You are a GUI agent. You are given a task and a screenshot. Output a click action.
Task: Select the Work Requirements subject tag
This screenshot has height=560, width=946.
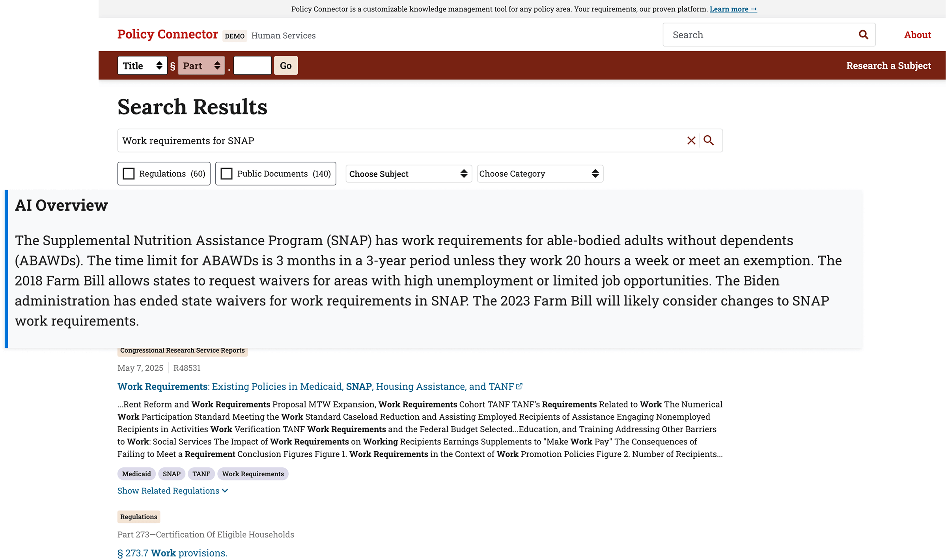click(253, 474)
